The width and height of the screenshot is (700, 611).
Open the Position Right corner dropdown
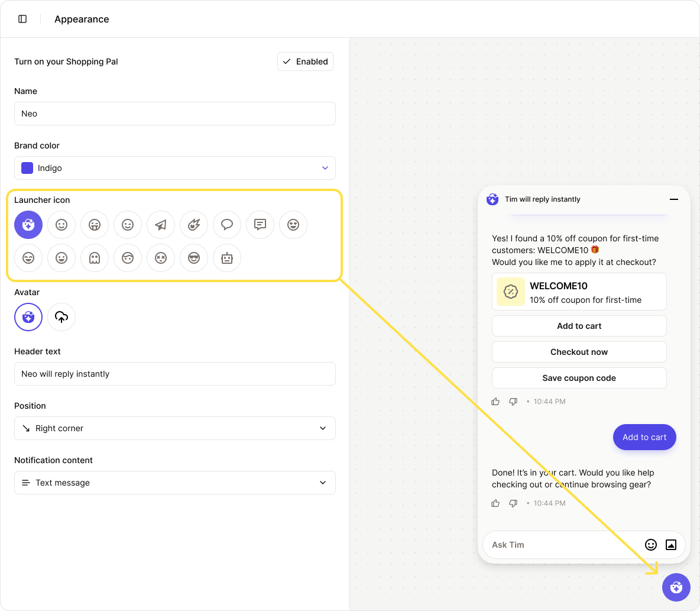(175, 428)
